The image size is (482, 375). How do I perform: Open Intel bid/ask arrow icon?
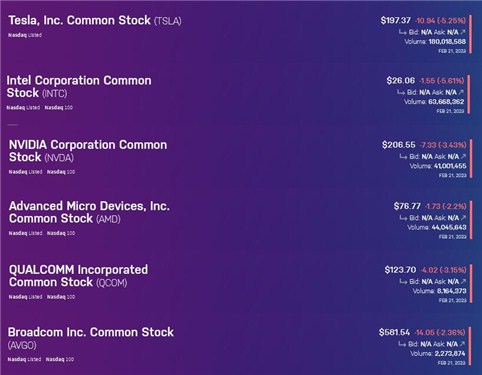[x=461, y=92]
